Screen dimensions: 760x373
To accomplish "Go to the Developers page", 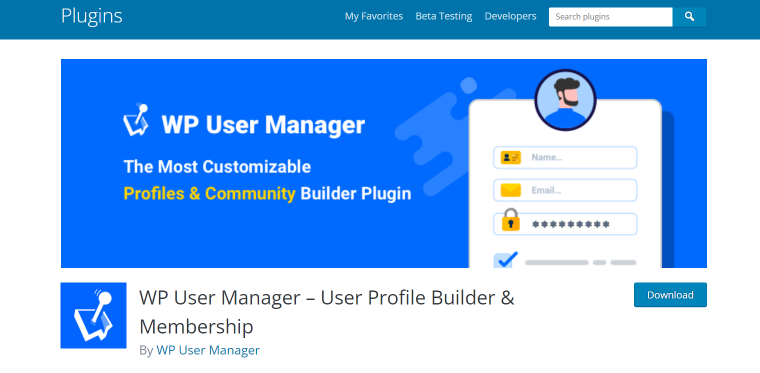I will pos(510,16).
